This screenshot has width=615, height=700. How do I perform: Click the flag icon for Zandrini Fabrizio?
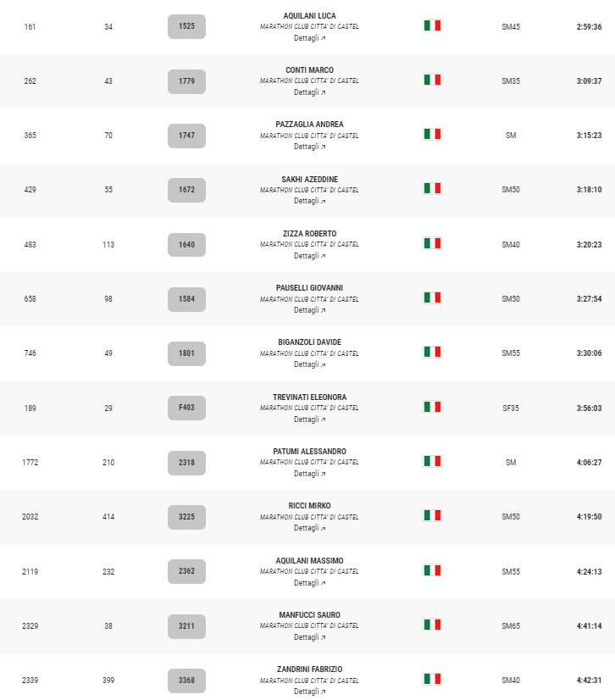[x=432, y=679]
